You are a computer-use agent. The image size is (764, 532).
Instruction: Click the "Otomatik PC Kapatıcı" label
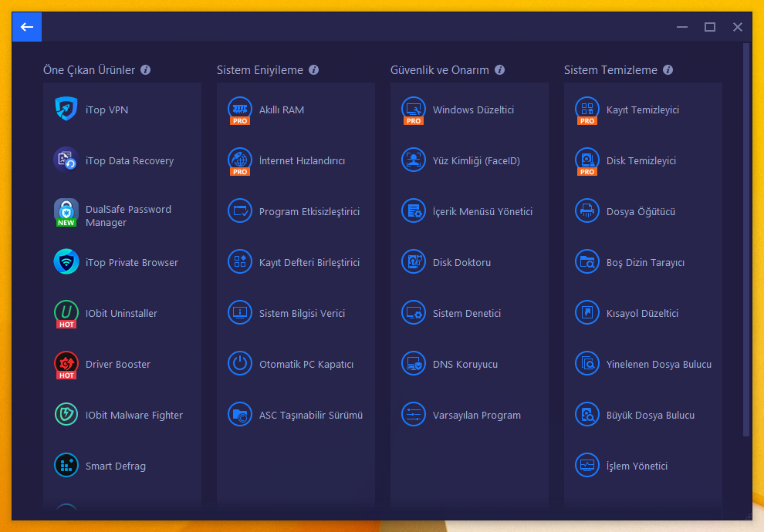306,364
